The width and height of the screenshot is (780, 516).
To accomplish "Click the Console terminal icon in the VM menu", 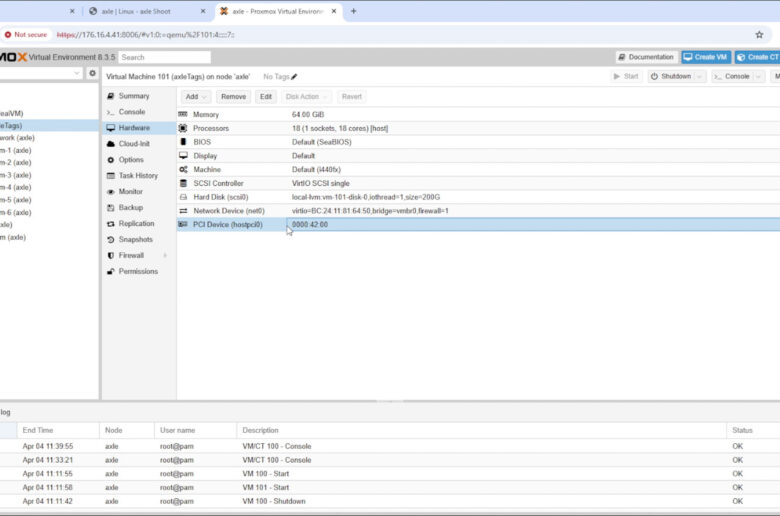I will tap(110, 112).
